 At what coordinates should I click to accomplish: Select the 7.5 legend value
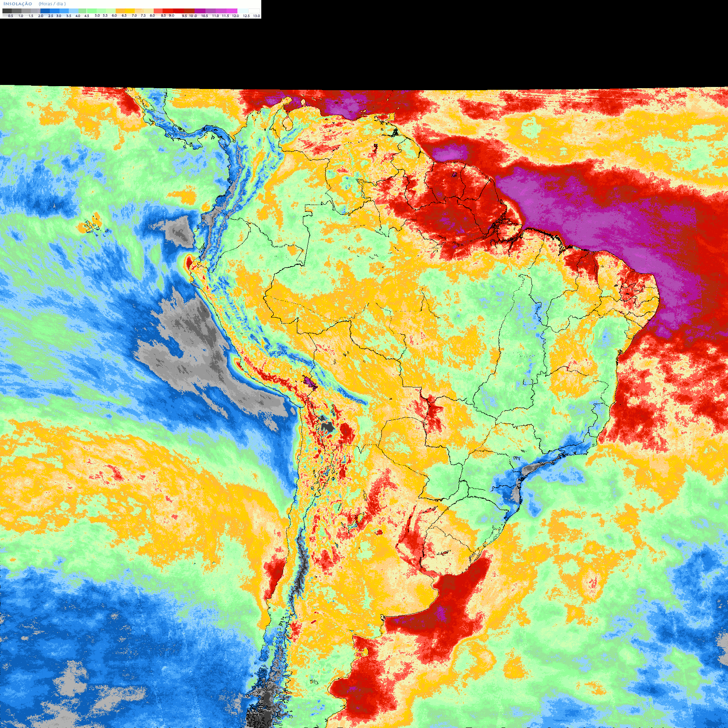143,15
